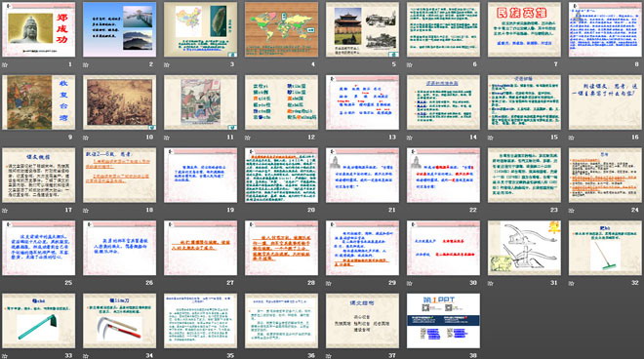The image size is (644, 359).
Task: Click the animation star under slide 30
Action: click(x=410, y=283)
